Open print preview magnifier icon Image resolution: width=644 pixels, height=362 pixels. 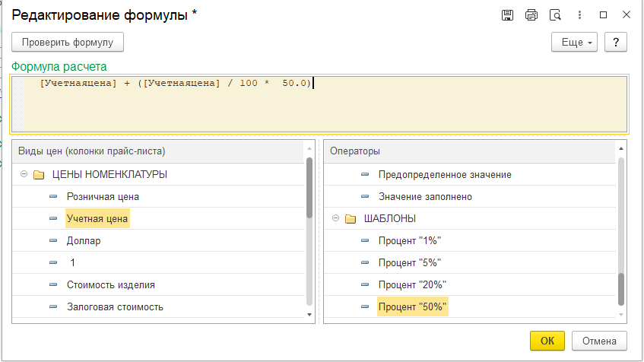(x=555, y=15)
